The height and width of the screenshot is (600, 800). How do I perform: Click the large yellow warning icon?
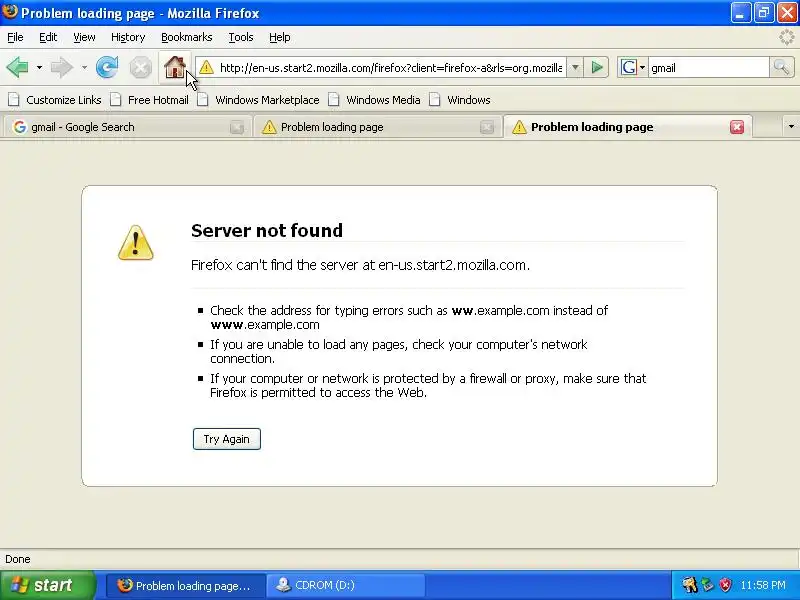(x=135, y=243)
